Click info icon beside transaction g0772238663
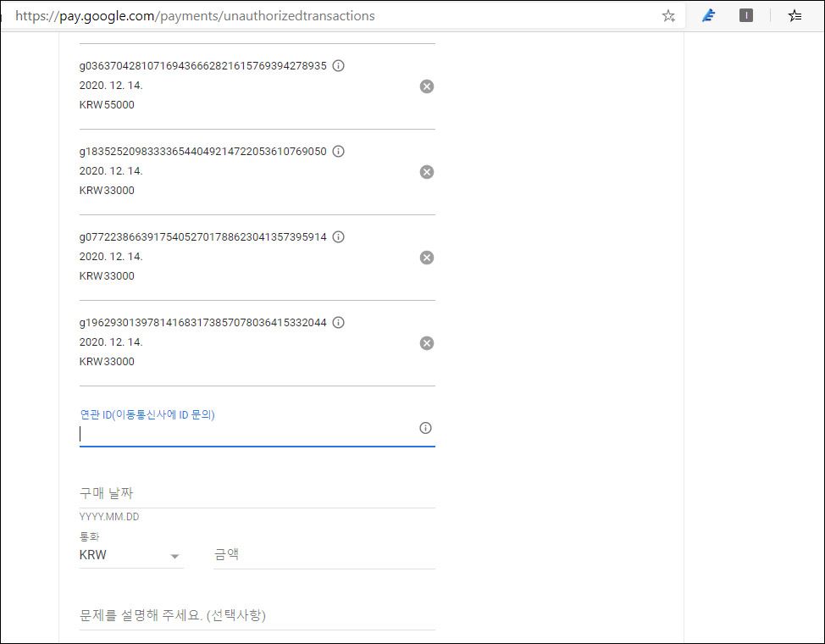This screenshot has width=825, height=644. coord(338,237)
